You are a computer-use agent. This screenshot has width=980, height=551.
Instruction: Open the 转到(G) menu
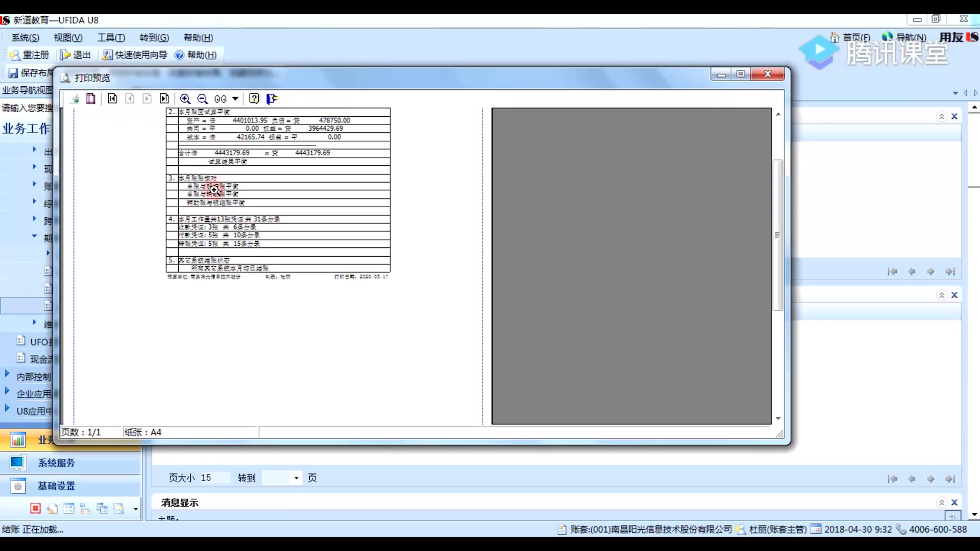[154, 38]
